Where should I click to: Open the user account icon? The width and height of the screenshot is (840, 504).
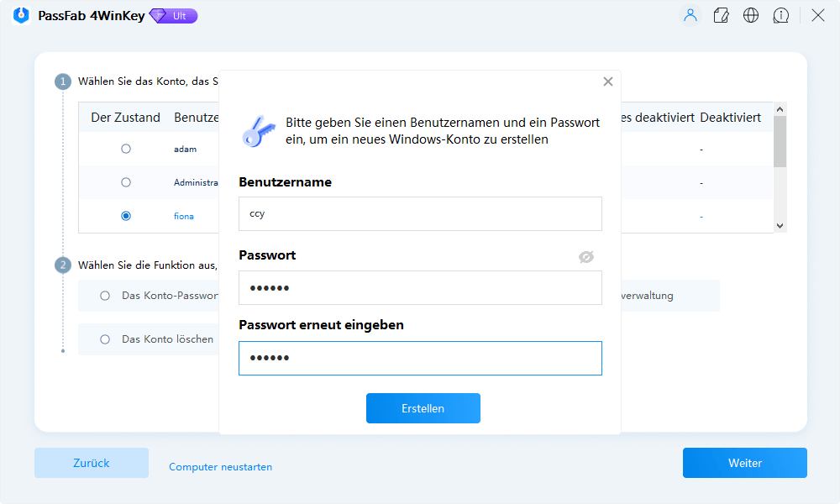690,15
